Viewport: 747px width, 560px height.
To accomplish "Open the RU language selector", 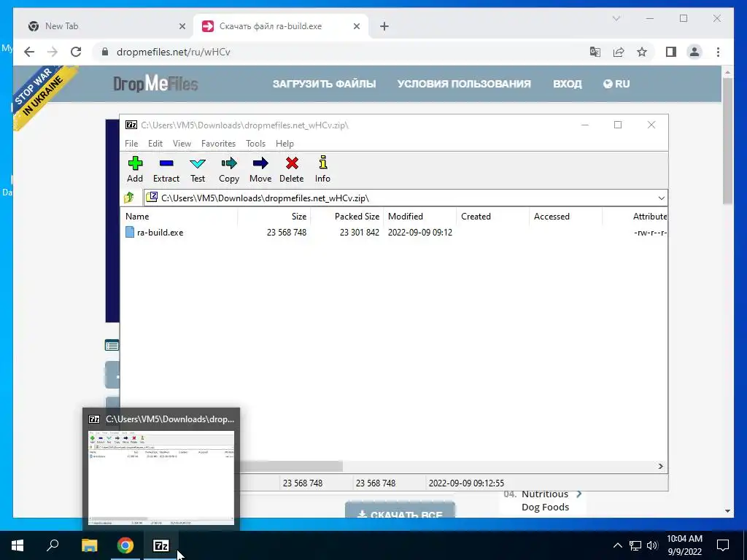I will (616, 84).
